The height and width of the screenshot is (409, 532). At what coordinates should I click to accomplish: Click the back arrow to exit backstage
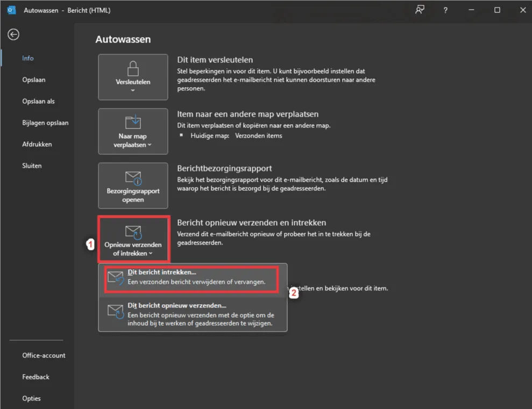click(x=13, y=34)
